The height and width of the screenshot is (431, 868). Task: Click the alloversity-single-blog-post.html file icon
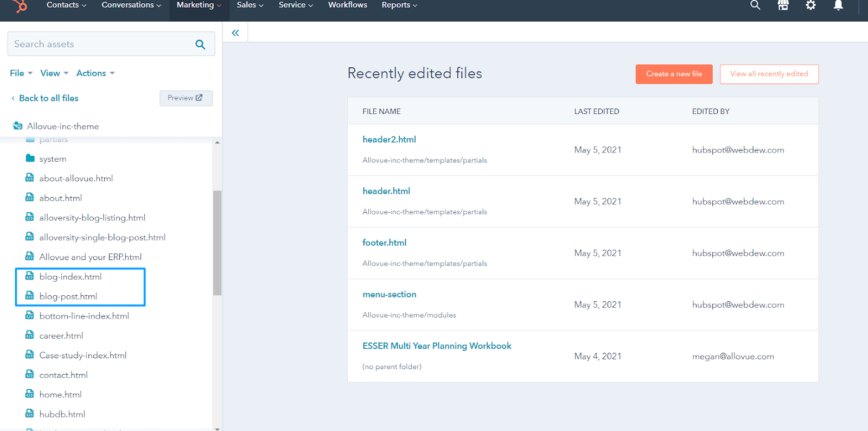click(30, 236)
